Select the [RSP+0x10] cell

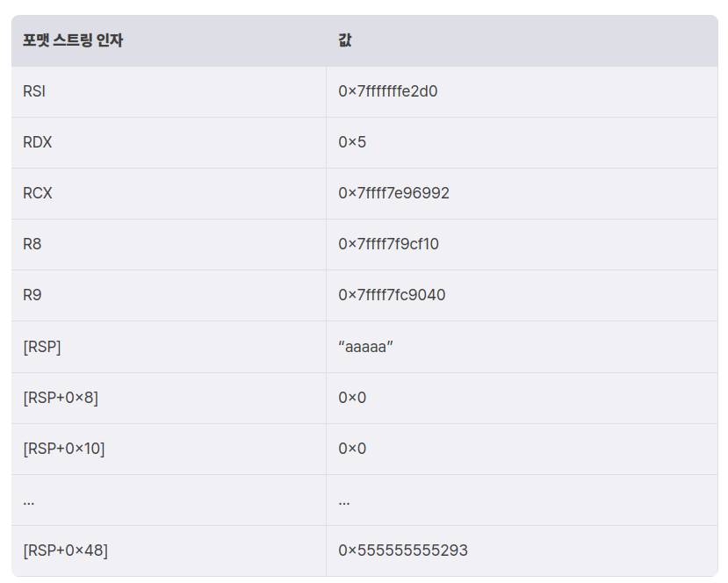[63, 449]
